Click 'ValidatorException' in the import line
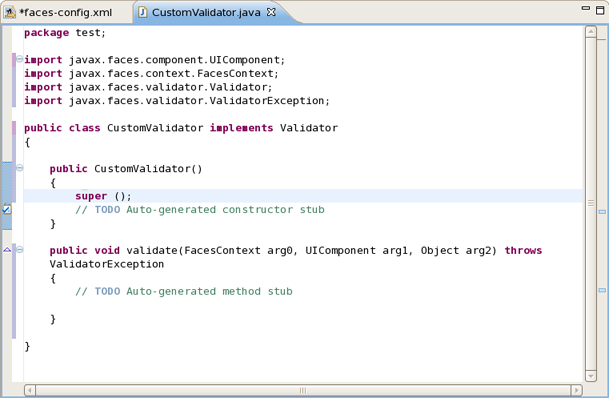 pyautogui.click(x=267, y=101)
